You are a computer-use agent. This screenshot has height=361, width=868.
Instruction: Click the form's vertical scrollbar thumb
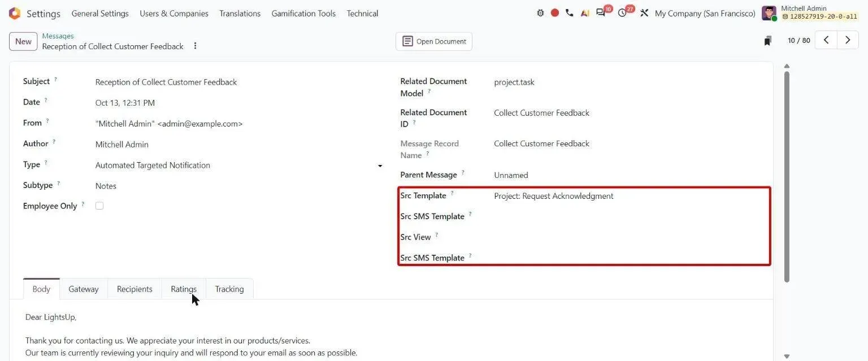(787, 176)
